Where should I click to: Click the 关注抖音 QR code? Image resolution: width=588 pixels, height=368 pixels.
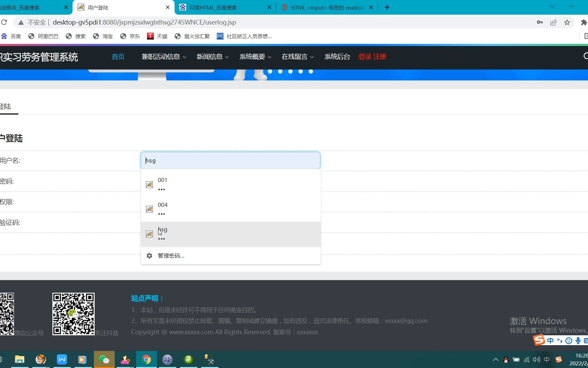[x=73, y=314]
